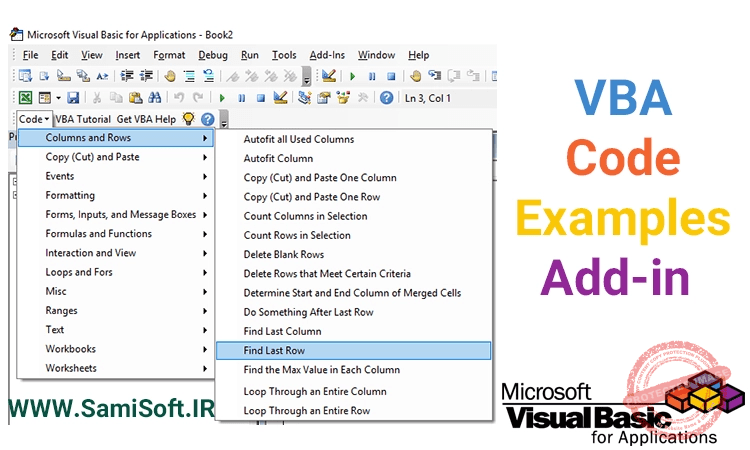
Task: Select Find the Max Value in Each Column
Action: click(321, 370)
